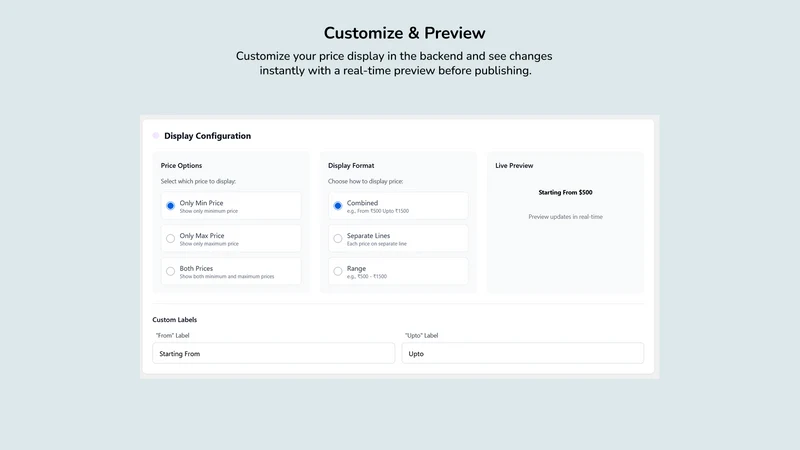Screen dimensions: 800x450
Task: Click "Select which price to display" text
Action: [x=198, y=181]
